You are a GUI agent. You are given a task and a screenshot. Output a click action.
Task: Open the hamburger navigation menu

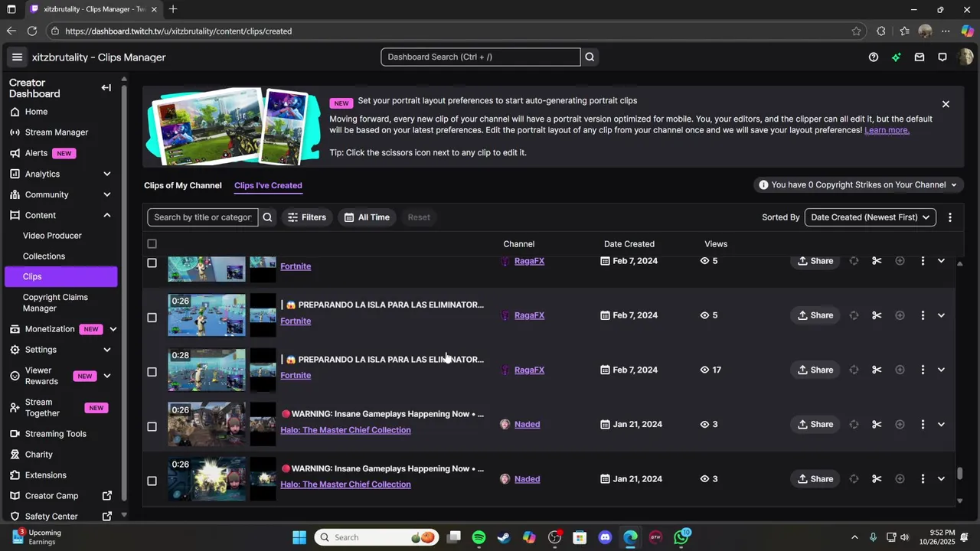tap(17, 57)
